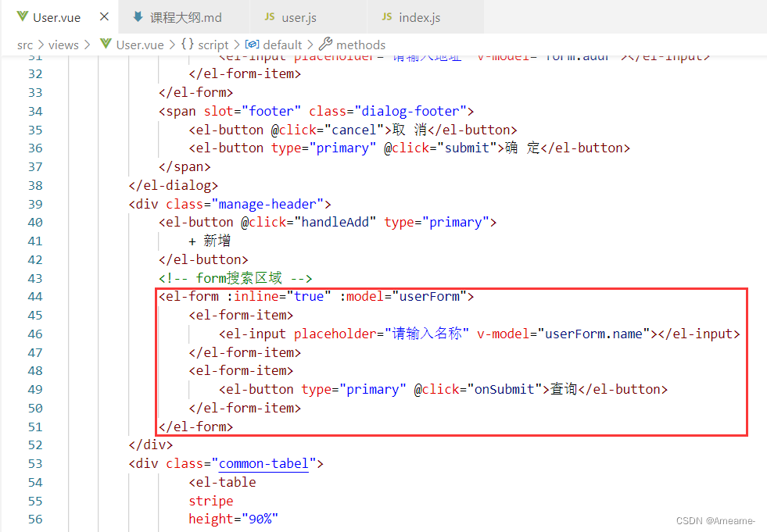
Task: Click the height="90%" attribute
Action: 233,520
